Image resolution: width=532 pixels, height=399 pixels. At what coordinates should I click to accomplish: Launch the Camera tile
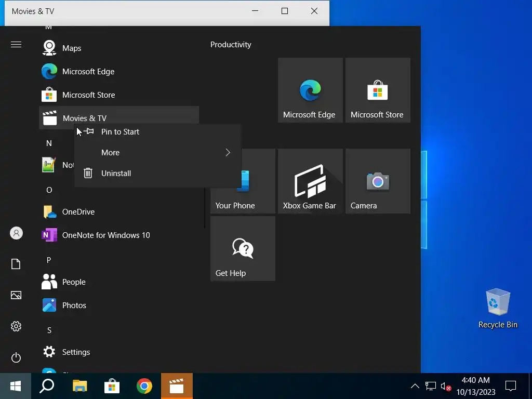tap(378, 181)
